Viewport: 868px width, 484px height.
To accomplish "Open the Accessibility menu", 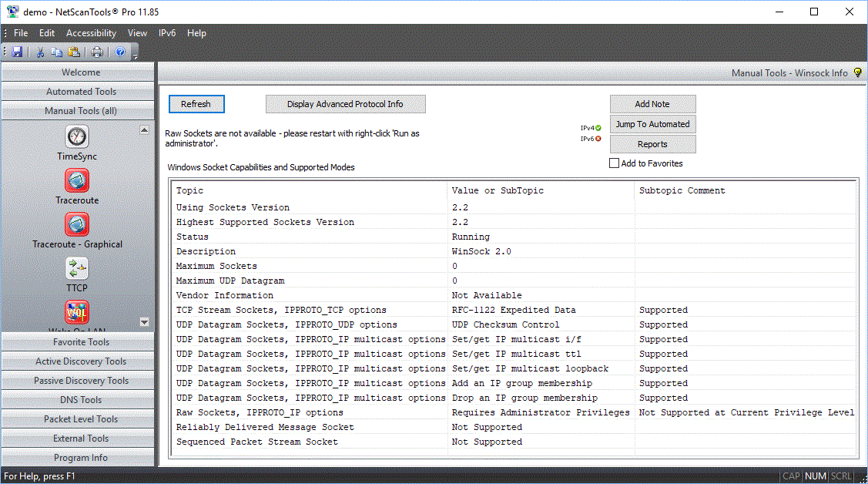I will coord(92,33).
